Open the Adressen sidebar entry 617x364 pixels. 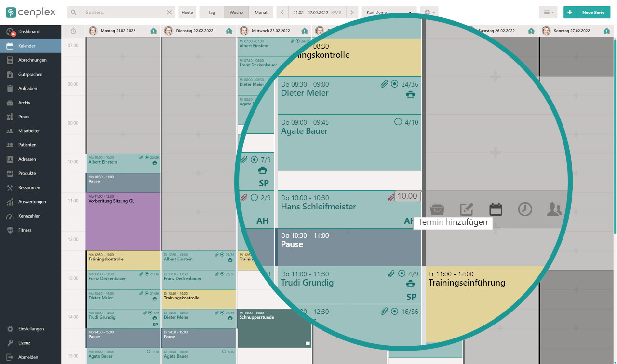[31, 159]
